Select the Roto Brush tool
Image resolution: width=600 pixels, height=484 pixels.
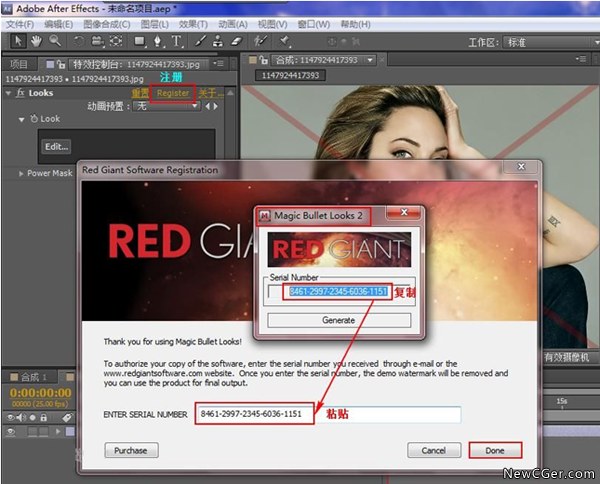point(261,41)
